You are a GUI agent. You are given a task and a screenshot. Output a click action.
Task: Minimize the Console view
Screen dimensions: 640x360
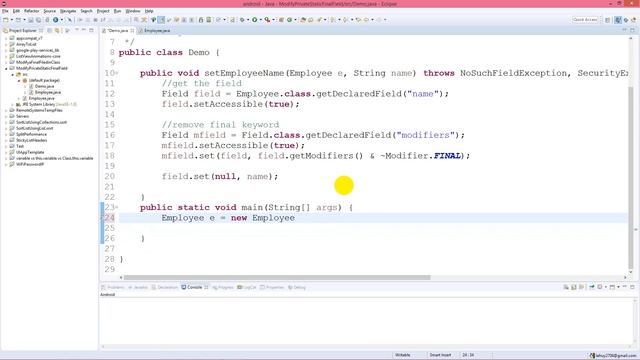pyautogui.click(x=624, y=287)
